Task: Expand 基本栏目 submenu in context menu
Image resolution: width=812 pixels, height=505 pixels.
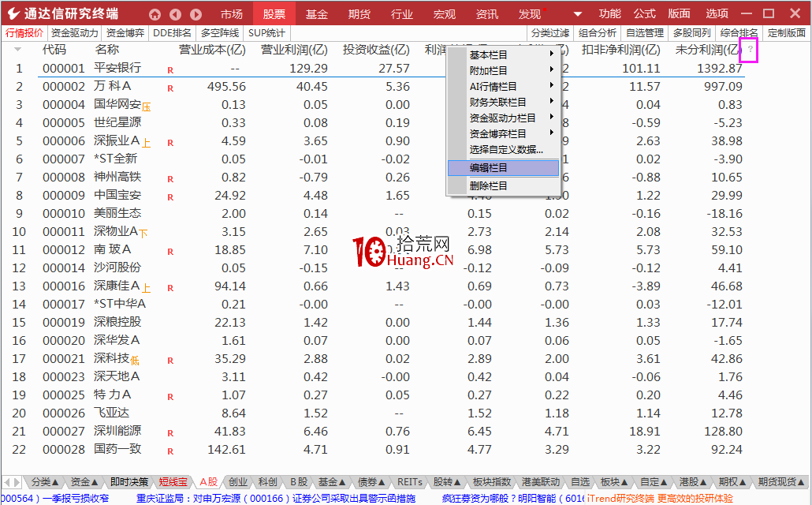Action: [x=503, y=54]
